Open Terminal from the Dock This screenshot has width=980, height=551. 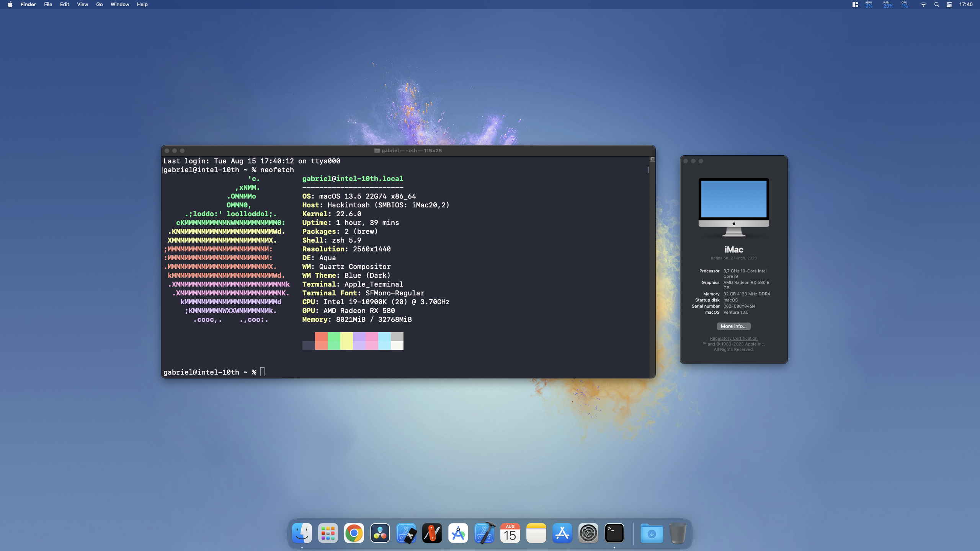615,533
